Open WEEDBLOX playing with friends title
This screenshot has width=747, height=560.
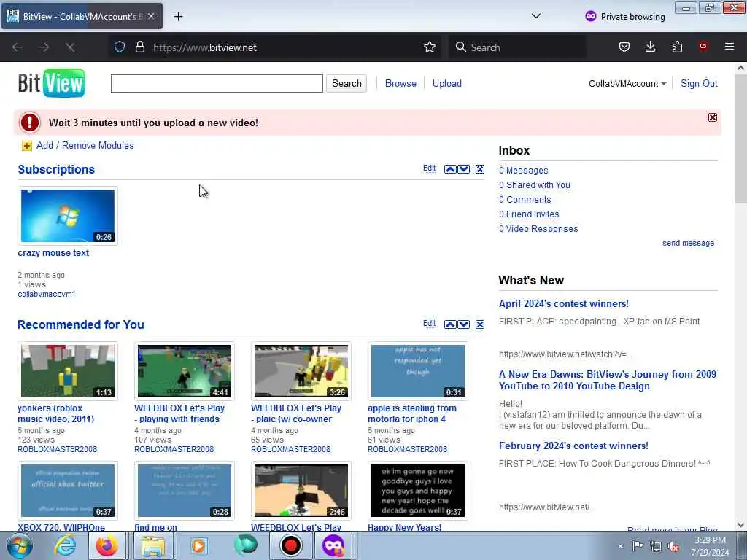179,413
